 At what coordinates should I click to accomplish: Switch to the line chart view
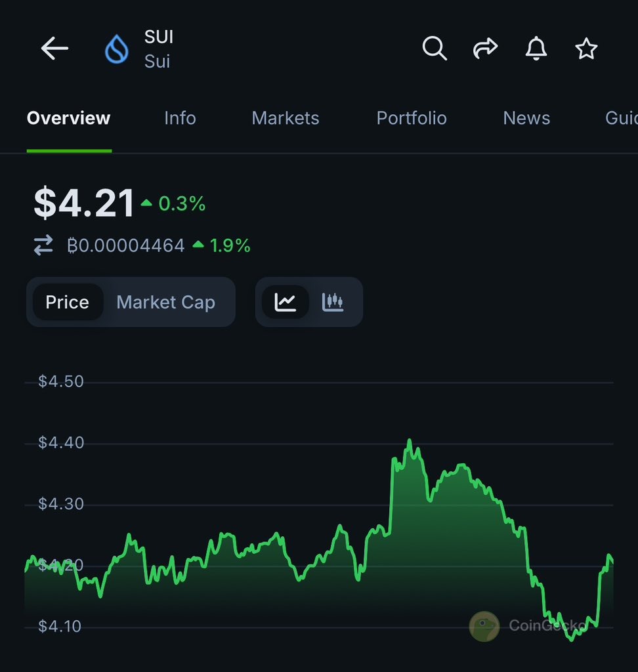coord(286,302)
